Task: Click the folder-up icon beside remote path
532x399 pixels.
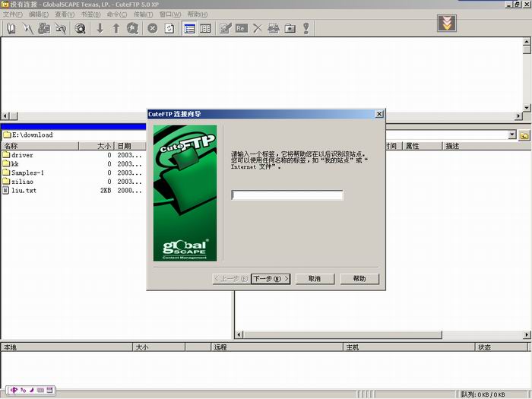Action: click(524, 135)
